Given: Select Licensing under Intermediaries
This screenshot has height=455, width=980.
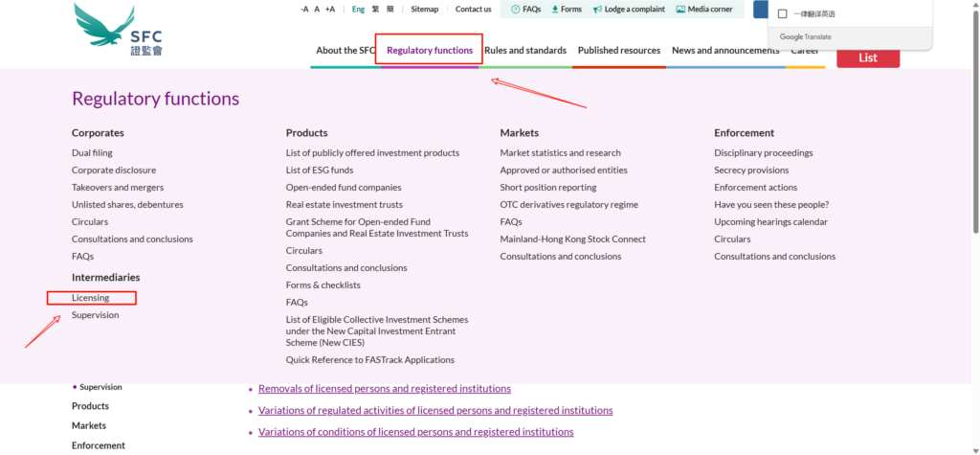Looking at the screenshot, I should click(x=91, y=298).
